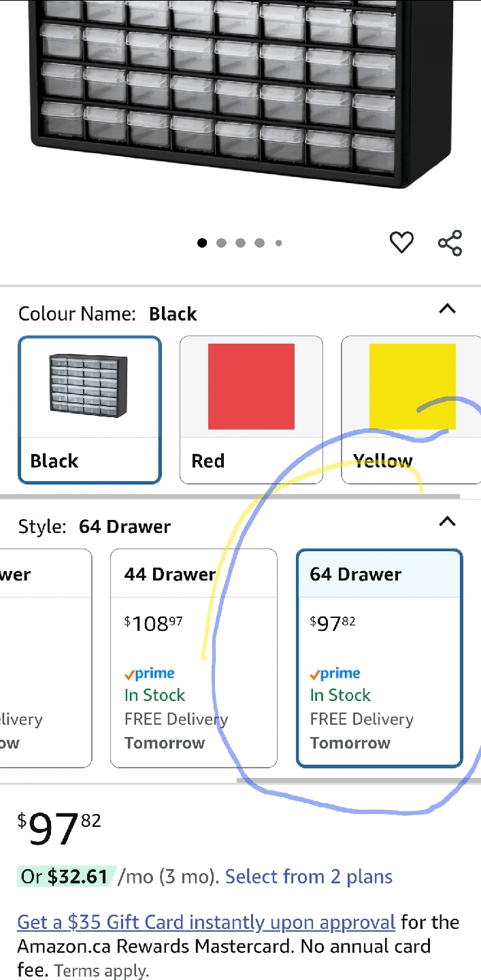Viewport: 481px width, 980px height.
Task: Jump to the second image dot
Action: [x=221, y=243]
